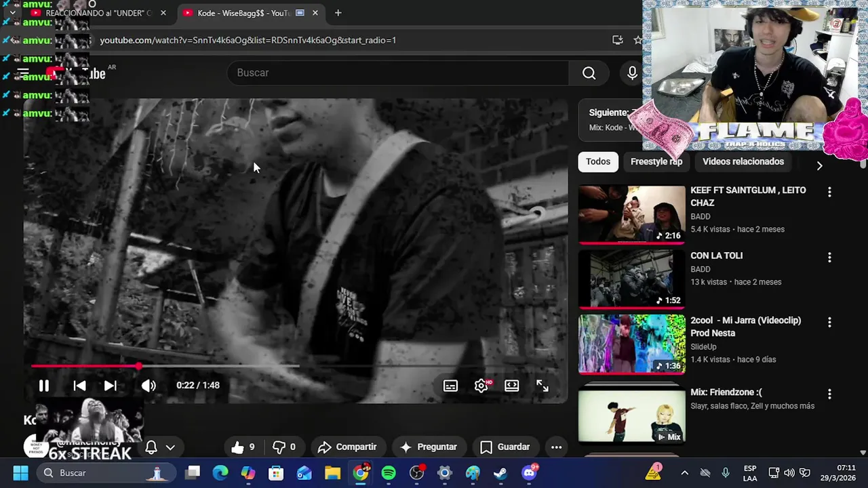Click the install/cast icon in address bar
The width and height of the screenshot is (868, 488).
pos(617,40)
